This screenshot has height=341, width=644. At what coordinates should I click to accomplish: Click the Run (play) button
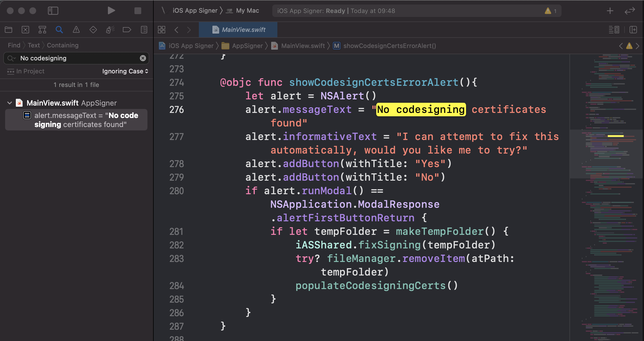pyautogui.click(x=111, y=11)
